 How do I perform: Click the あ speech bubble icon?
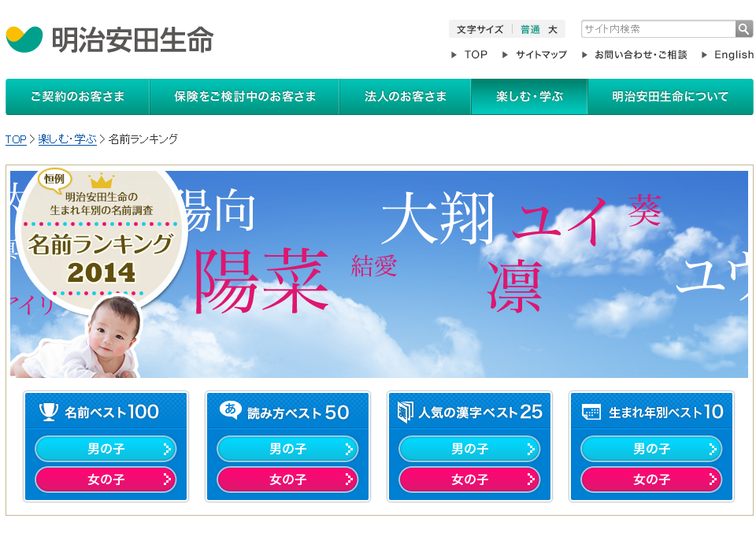[230, 409]
